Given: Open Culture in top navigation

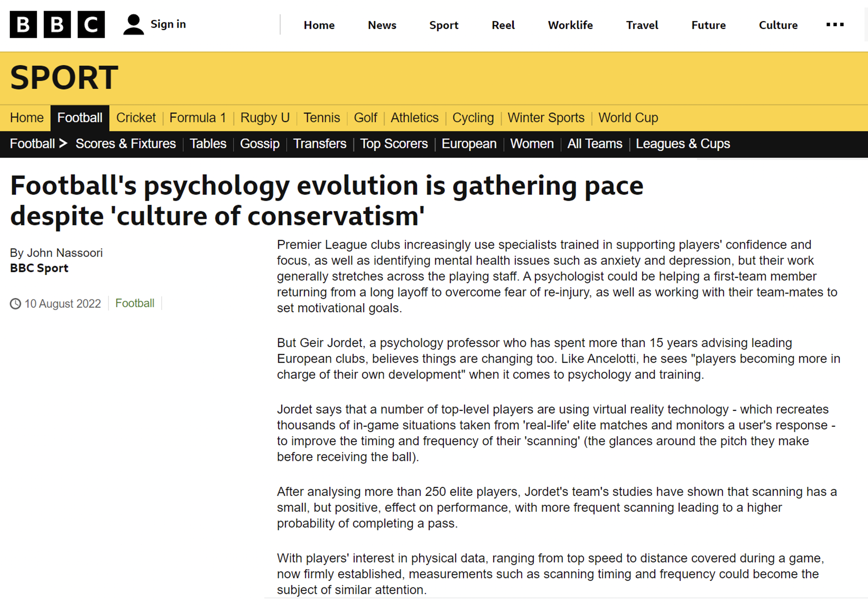Looking at the screenshot, I should tap(778, 25).
